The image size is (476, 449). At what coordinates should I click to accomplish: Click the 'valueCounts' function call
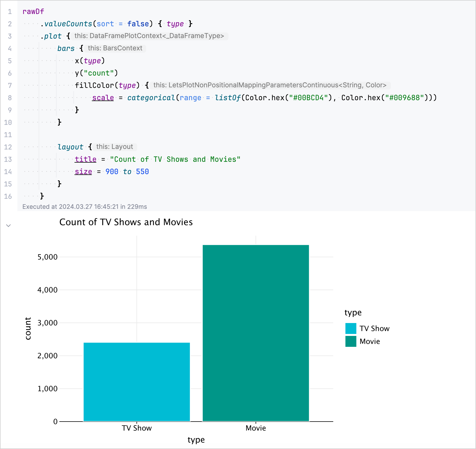[x=68, y=24]
